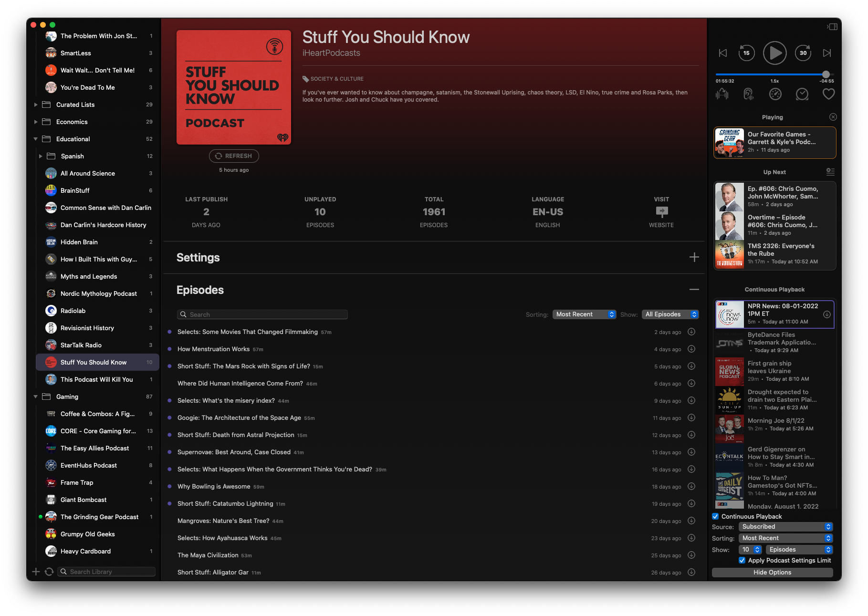Toggle the right sidebar panel icon

point(832,27)
